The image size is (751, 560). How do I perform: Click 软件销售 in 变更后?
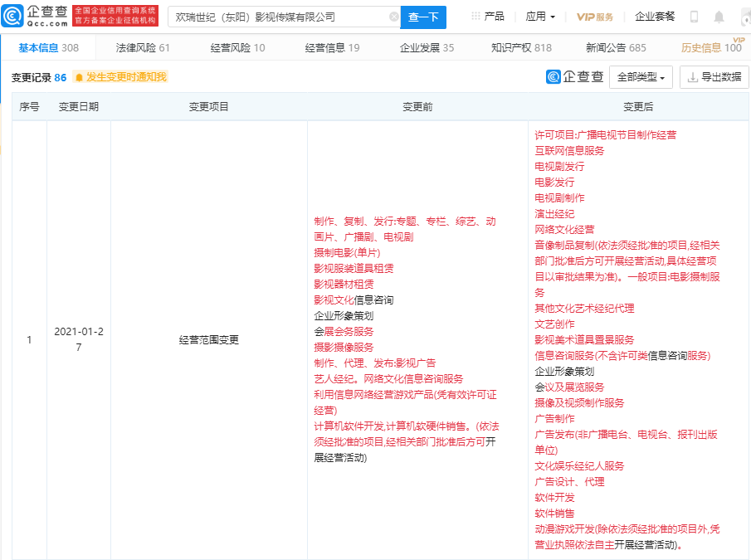click(554, 514)
